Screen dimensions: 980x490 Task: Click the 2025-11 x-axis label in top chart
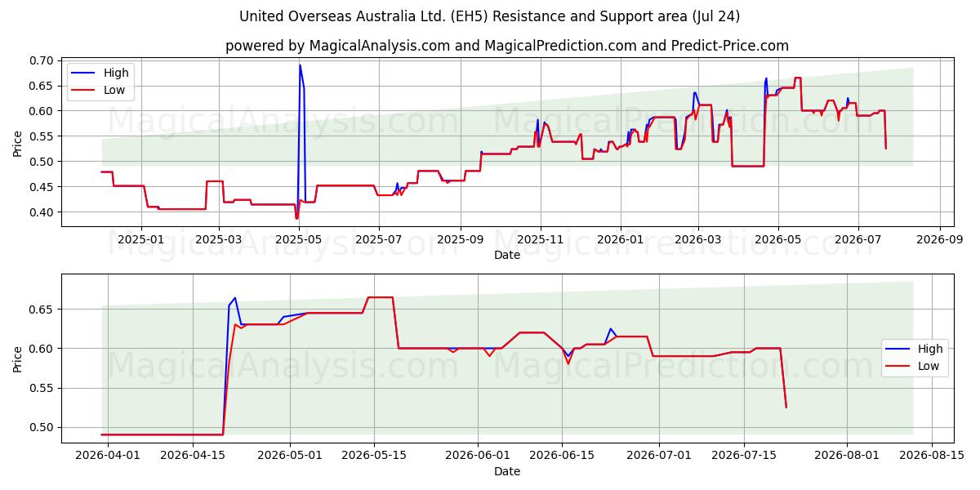point(540,239)
